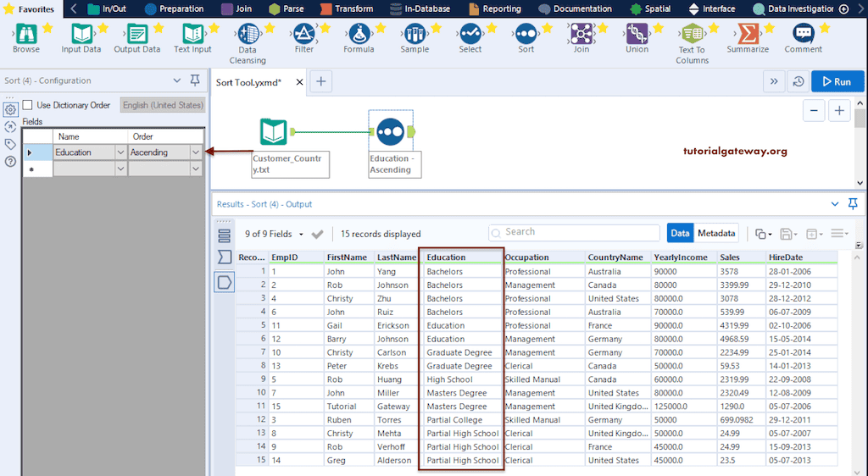Pick the Data Cleansing tool
868x476 pixels.
coord(248,34)
